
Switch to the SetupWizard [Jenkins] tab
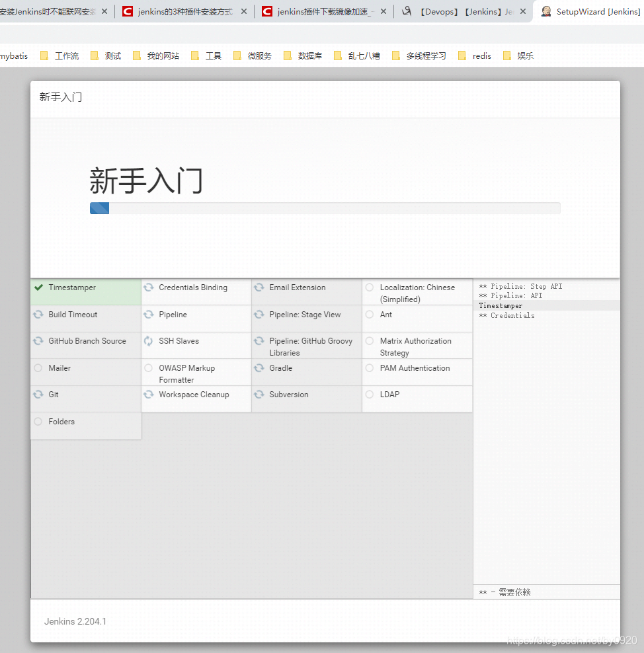[590, 11]
